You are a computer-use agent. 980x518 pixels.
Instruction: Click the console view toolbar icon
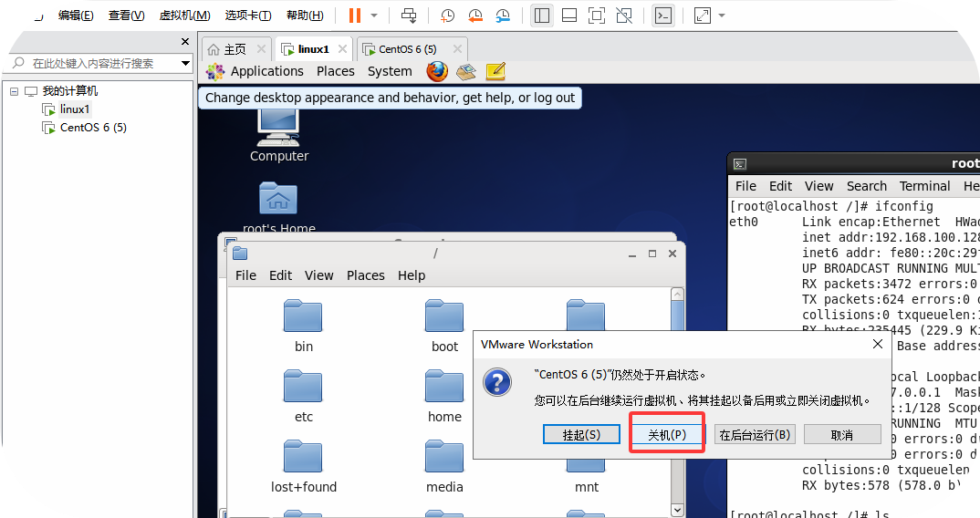point(663,16)
